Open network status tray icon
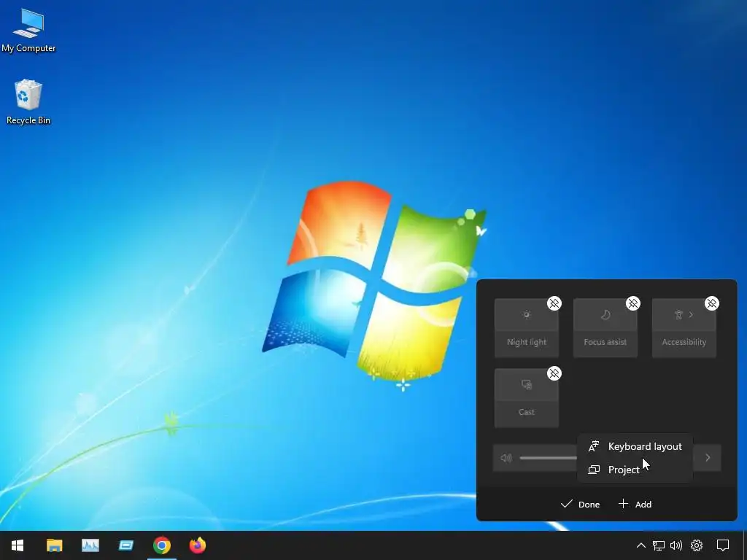 point(659,545)
